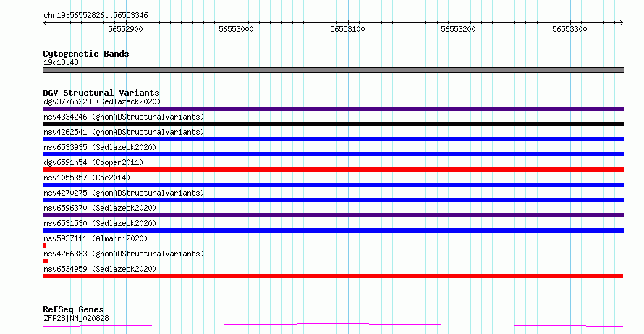Click the nsv4270275 blue variant bar
The width and height of the screenshot is (644, 334).
pyautogui.click(x=333, y=200)
